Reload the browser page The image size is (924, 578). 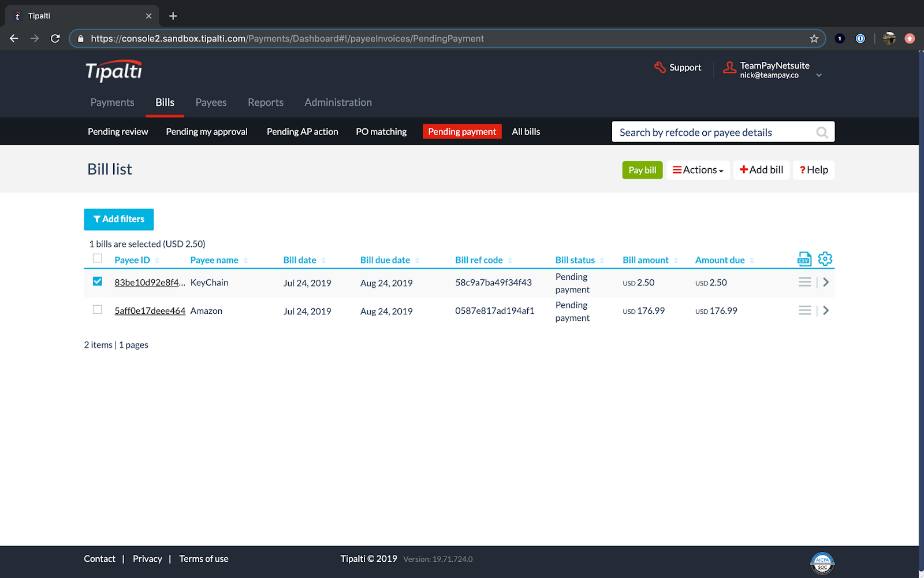[55, 39]
